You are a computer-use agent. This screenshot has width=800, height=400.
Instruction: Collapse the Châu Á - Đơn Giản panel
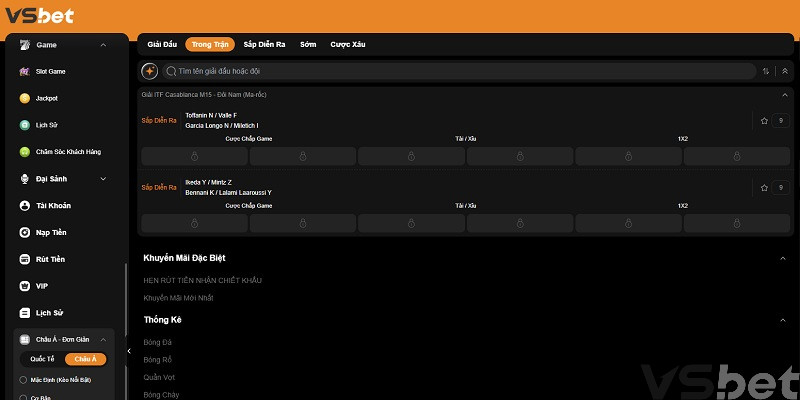[x=103, y=340]
